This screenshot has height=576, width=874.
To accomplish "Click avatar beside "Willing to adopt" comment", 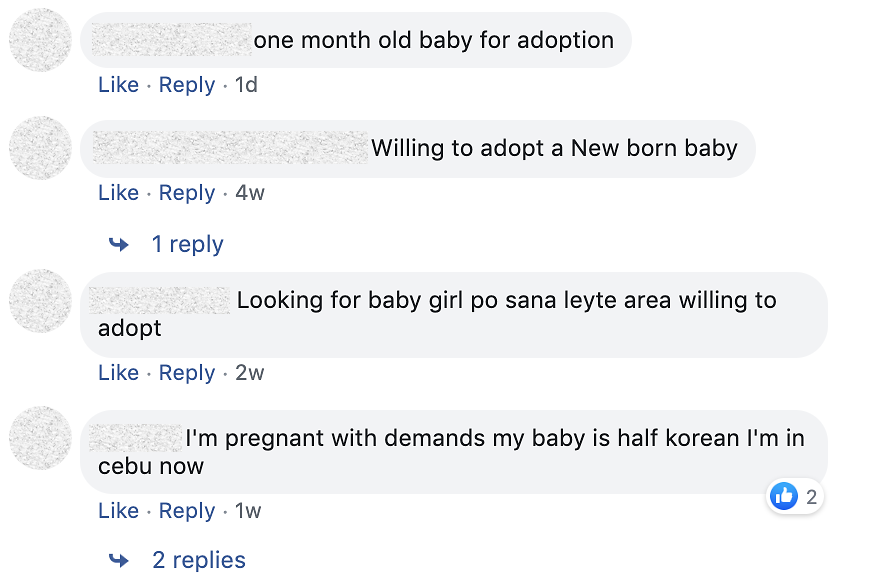I will pyautogui.click(x=40, y=148).
